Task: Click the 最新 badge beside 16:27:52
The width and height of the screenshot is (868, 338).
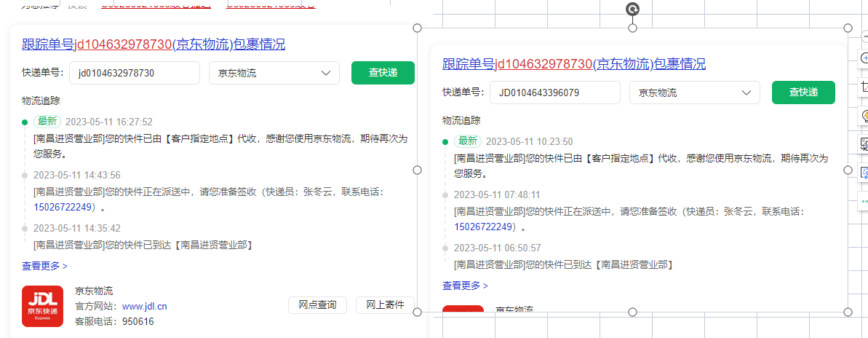Action: click(x=47, y=122)
